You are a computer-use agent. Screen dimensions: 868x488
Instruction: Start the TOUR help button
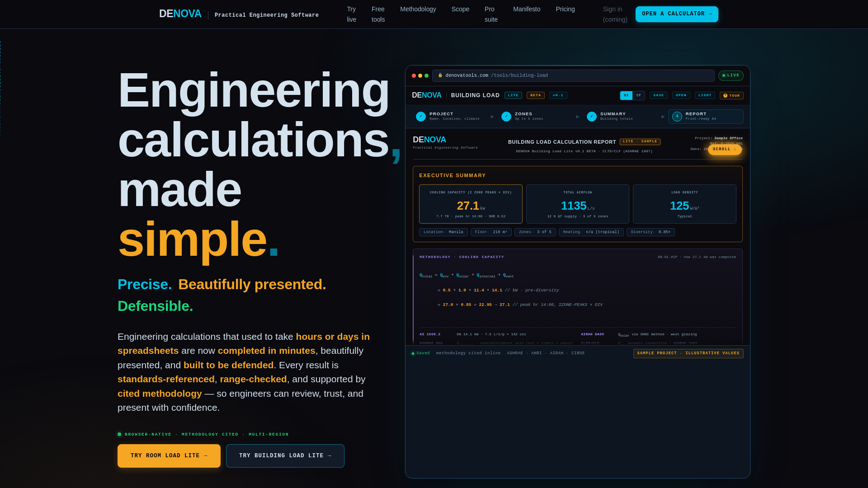731,95
